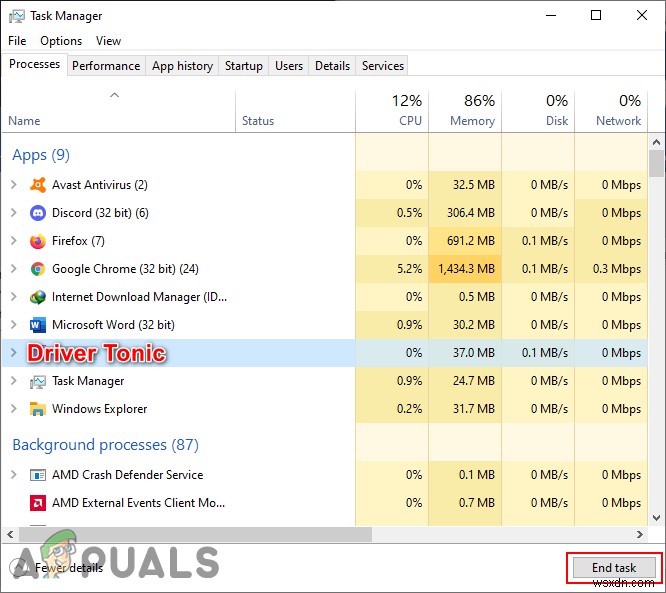Sort by the Disk column header
The width and height of the screenshot is (666, 593).
538,112
